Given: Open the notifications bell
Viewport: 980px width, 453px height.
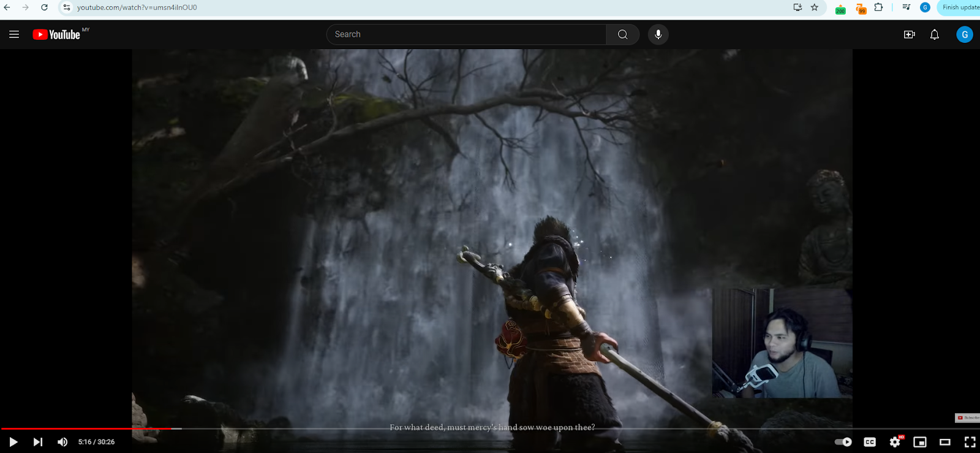Looking at the screenshot, I should point(935,34).
